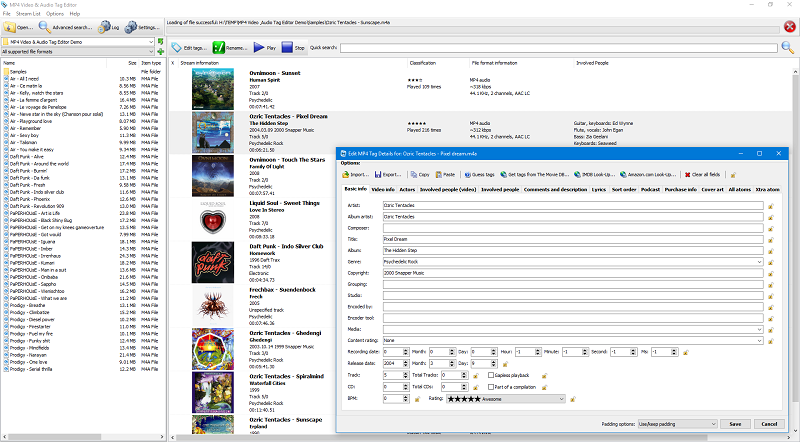Open the Stream List menu

[x=28, y=14]
